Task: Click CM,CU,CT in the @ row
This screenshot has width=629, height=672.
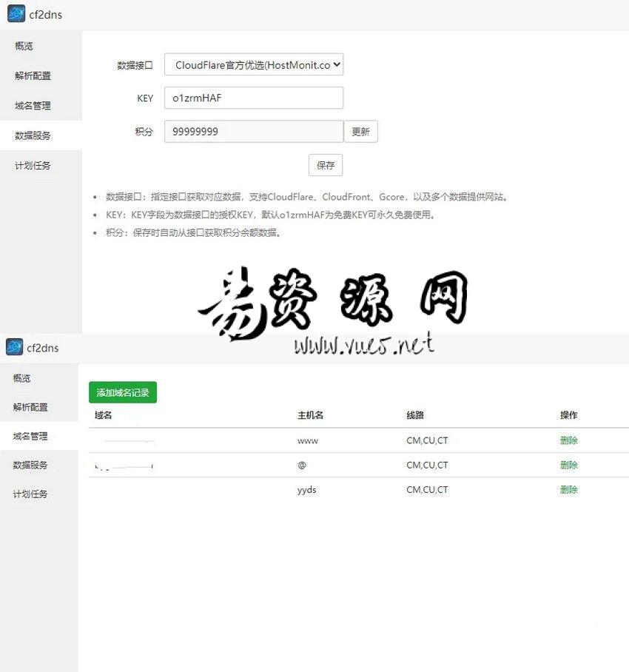Action: tap(427, 465)
